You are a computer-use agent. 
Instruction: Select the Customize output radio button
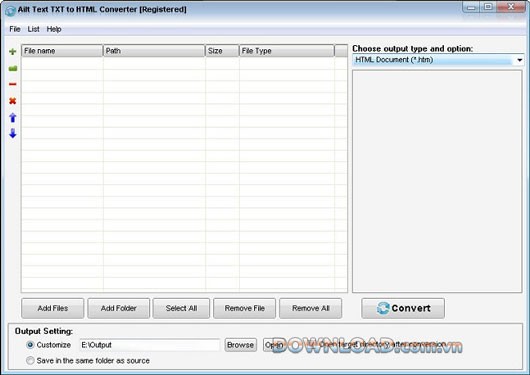tap(30, 345)
